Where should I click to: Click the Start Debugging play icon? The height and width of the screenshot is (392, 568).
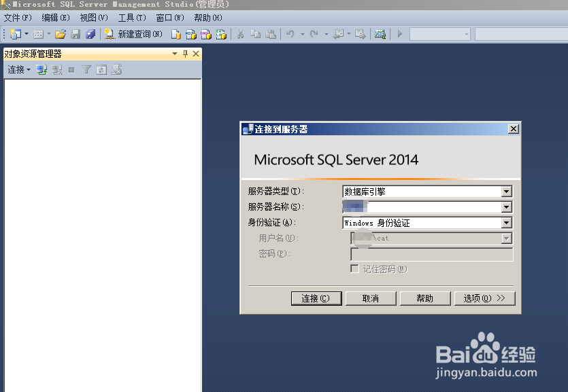[x=400, y=34]
